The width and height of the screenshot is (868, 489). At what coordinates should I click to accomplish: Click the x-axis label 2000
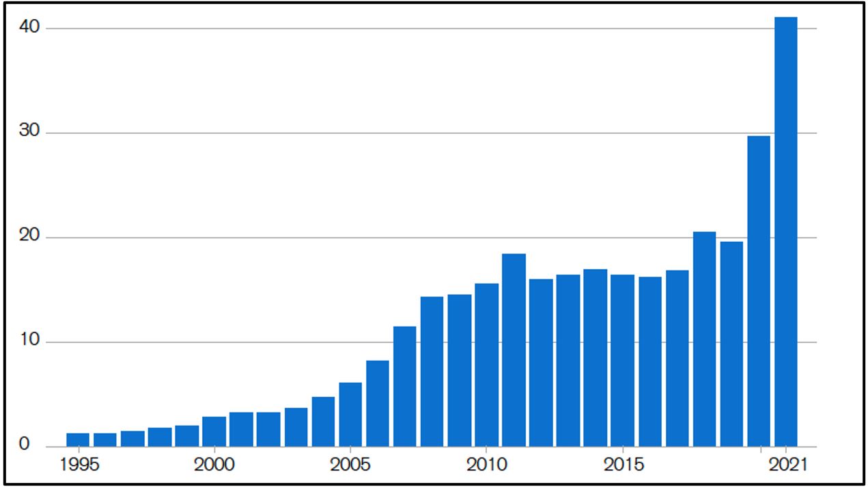[214, 465]
